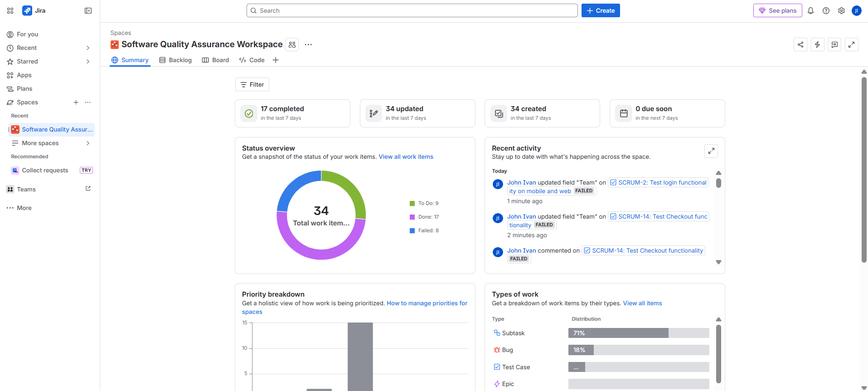Image resolution: width=868 pixels, height=391 pixels.
Task: Click the 17 completed check icon
Action: click(x=249, y=113)
